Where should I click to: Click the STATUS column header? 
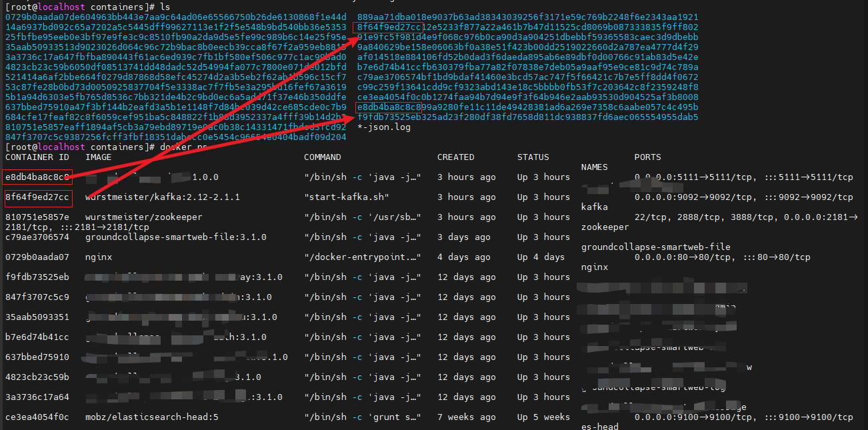click(x=533, y=157)
